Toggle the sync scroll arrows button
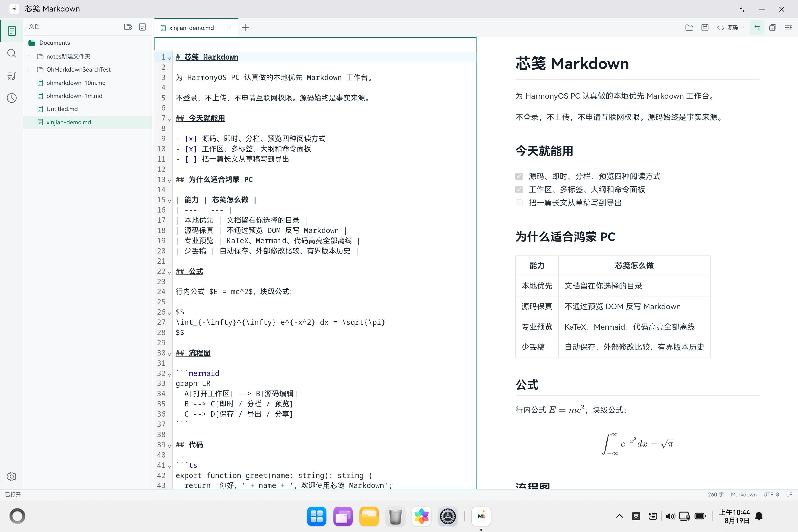 [x=757, y=27]
